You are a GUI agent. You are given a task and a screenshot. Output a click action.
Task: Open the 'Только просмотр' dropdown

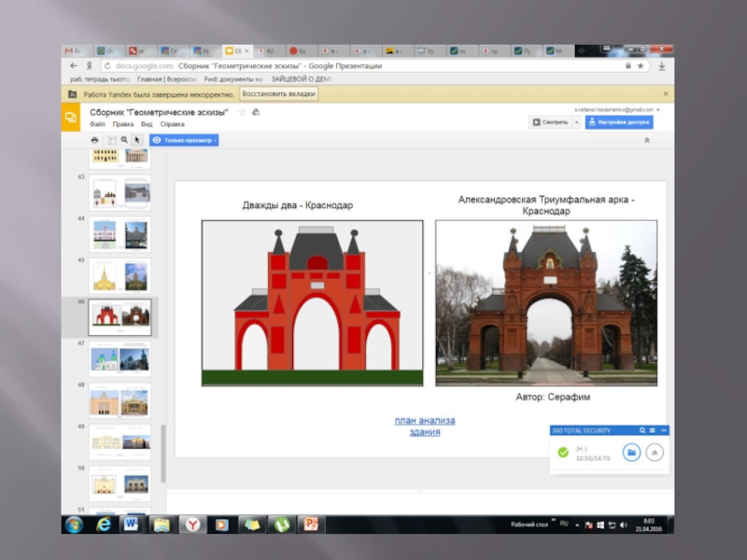(x=185, y=140)
